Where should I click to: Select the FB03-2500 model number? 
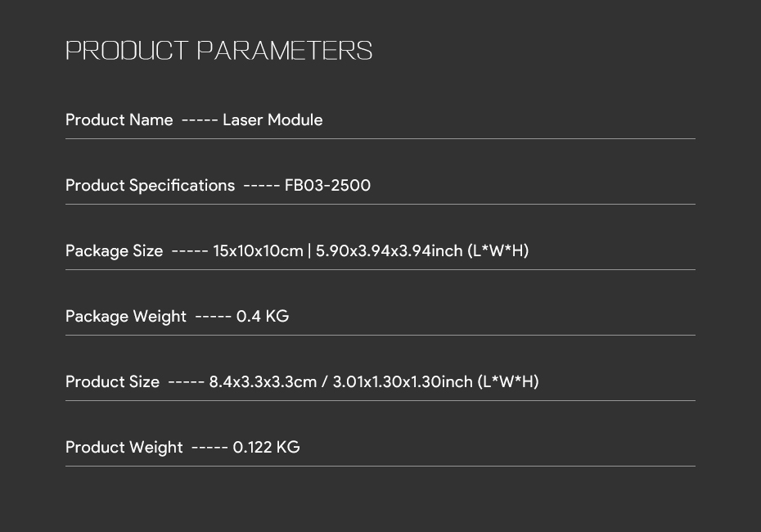click(327, 186)
